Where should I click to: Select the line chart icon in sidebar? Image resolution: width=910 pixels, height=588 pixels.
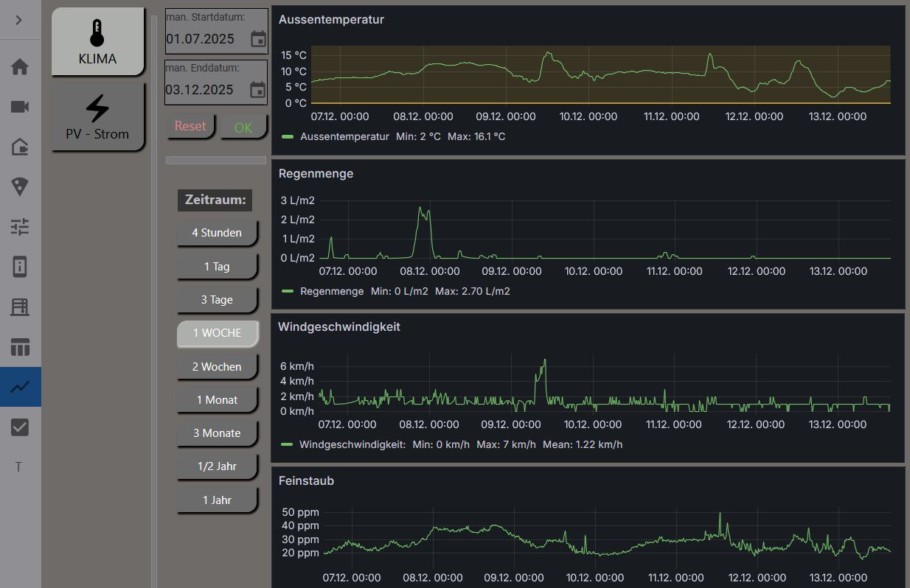click(20, 387)
